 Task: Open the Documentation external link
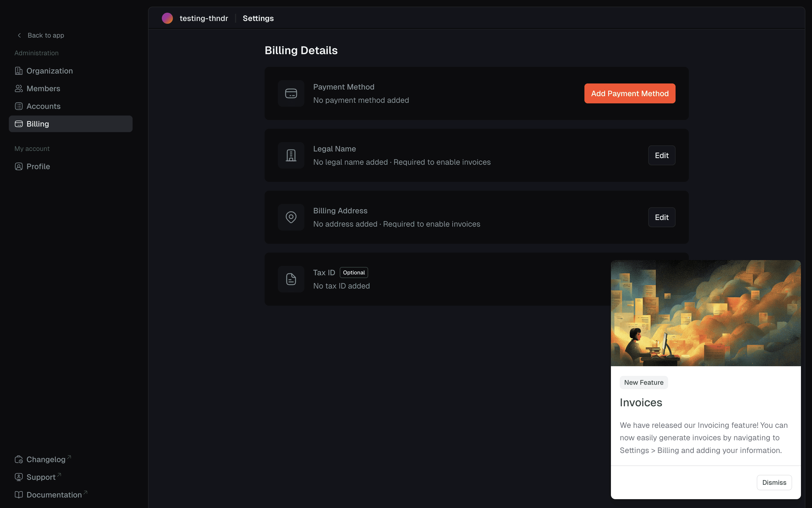(54, 494)
